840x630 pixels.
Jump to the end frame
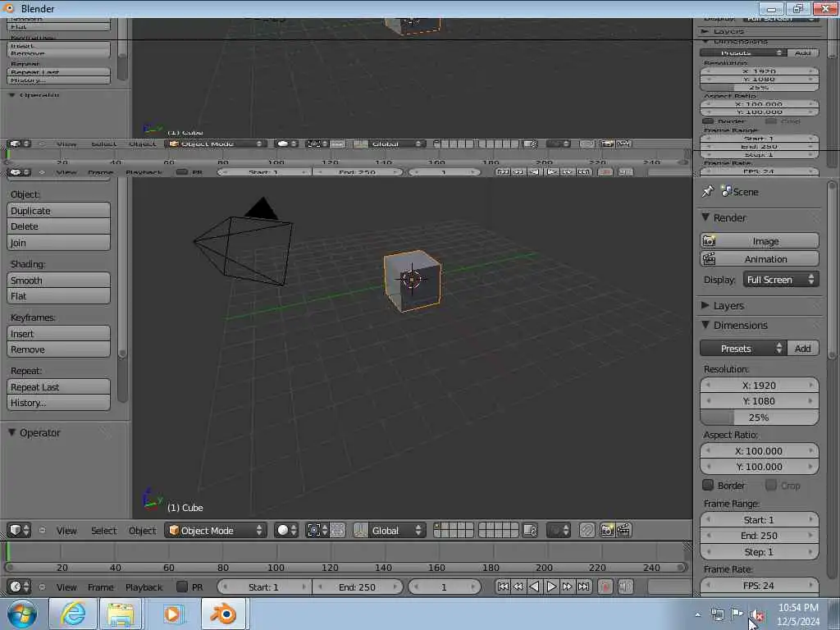point(583,587)
